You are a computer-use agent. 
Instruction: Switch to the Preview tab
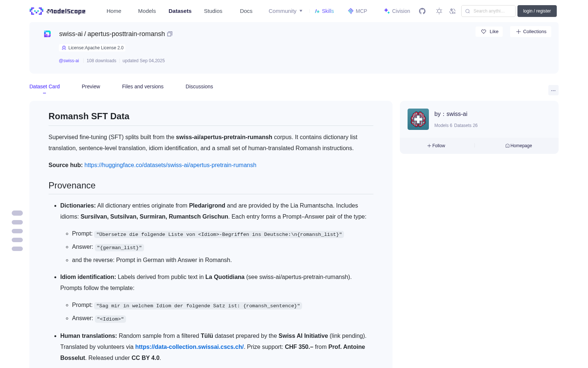[91, 86]
